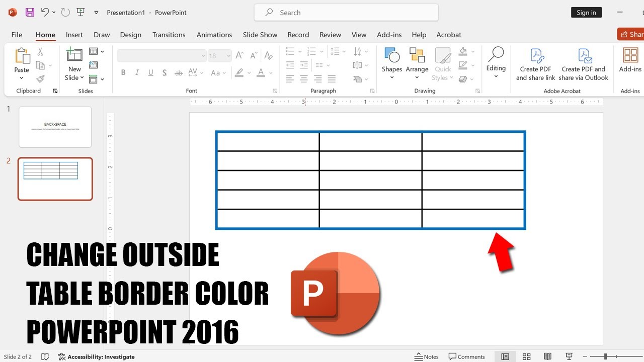Image resolution: width=644 pixels, height=362 pixels.
Task: Open the Transitions tab
Action: pos(169,35)
